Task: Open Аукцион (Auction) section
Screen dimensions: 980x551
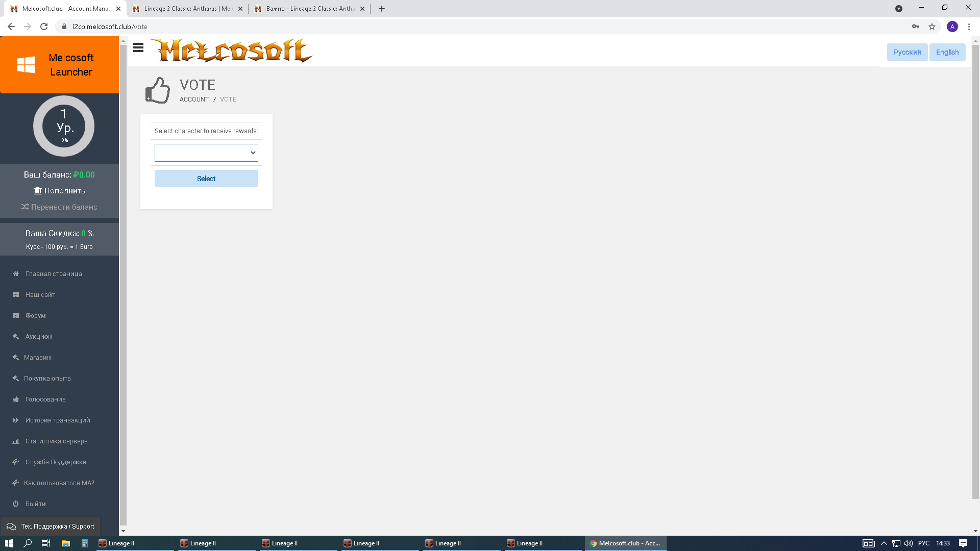Action: click(38, 336)
